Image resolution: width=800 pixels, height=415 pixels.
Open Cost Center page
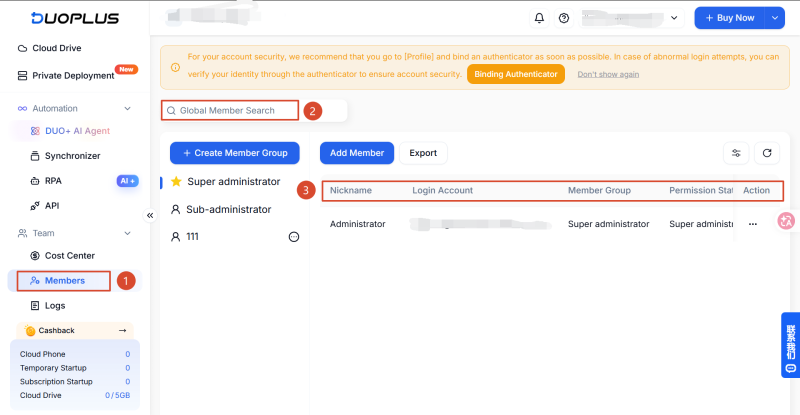(69, 256)
